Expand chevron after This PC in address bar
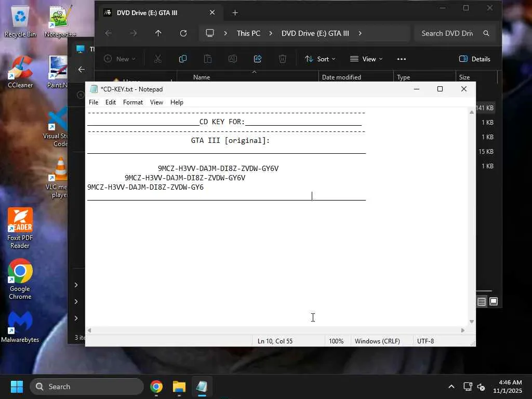The image size is (532, 399). [x=270, y=33]
